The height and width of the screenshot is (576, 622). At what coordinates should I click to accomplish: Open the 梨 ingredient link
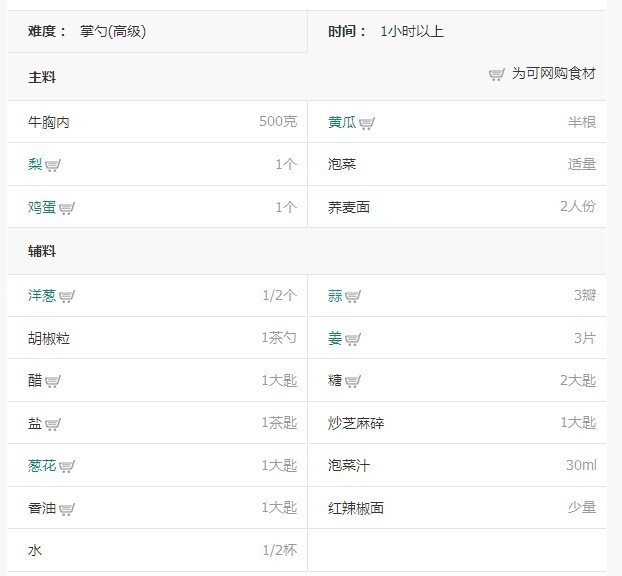35,164
